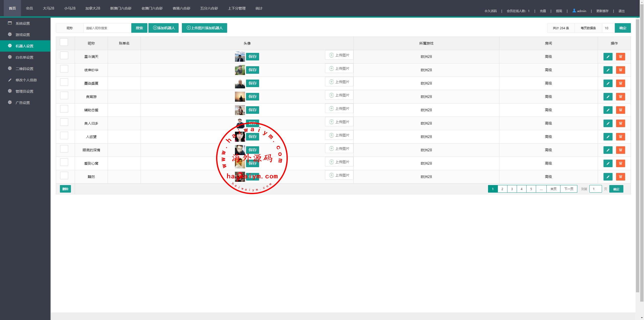Viewport: 644px width, 320px height.
Task: Go to pagination page 3
Action: (512, 189)
